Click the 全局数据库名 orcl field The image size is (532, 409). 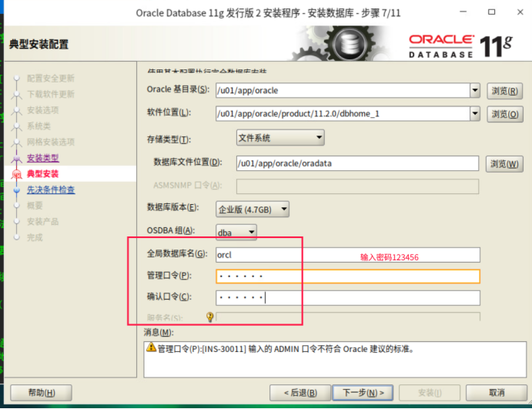[348, 255]
